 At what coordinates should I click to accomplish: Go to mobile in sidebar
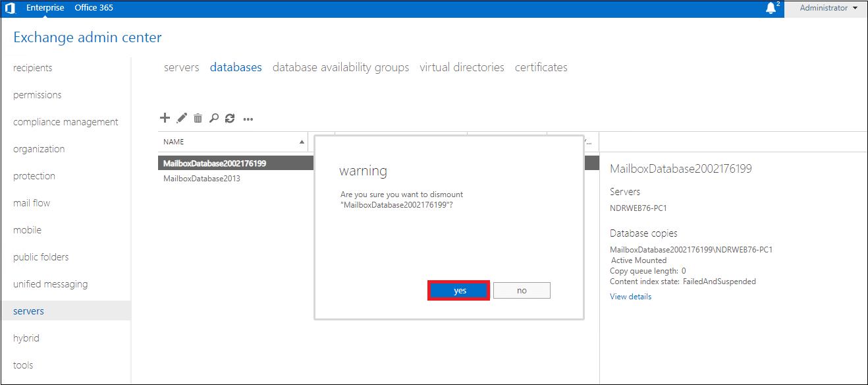27,230
